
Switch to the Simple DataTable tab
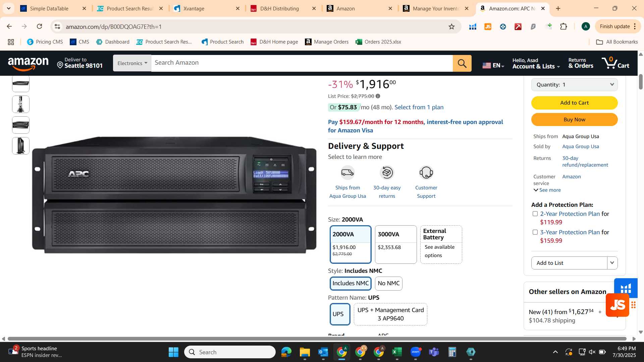click(54, 8)
